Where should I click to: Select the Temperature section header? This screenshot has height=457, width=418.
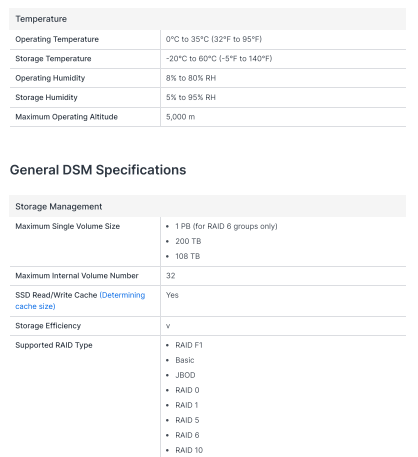[207, 19]
